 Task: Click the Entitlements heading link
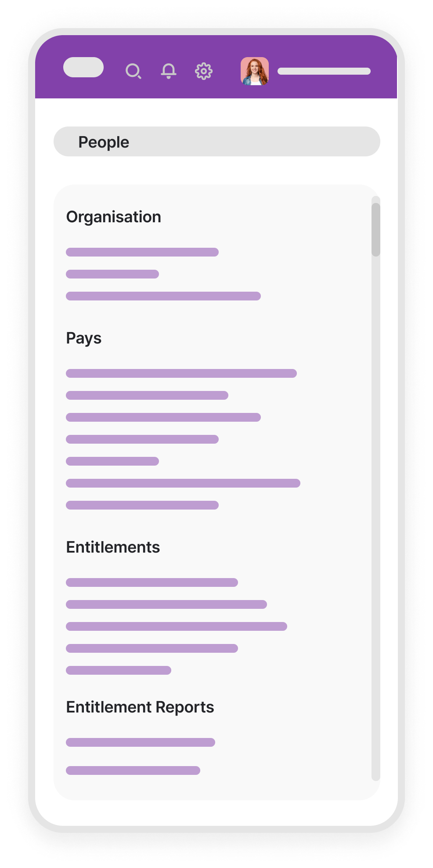point(114,547)
